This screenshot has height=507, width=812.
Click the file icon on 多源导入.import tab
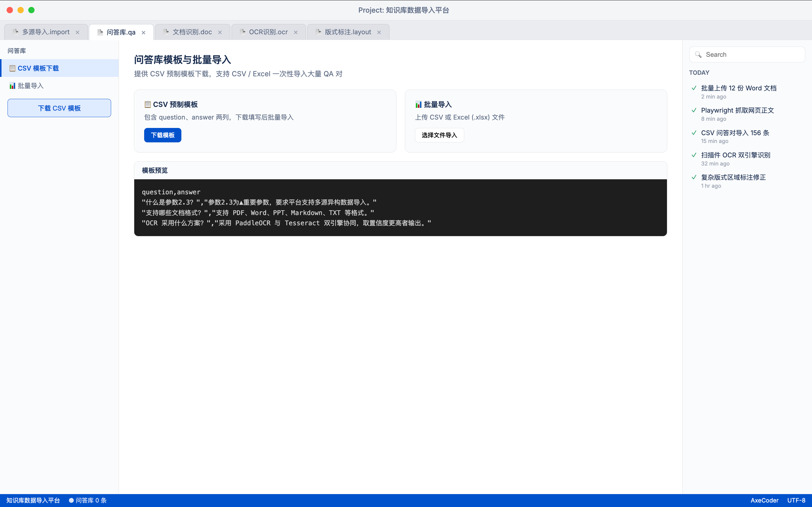coord(15,32)
